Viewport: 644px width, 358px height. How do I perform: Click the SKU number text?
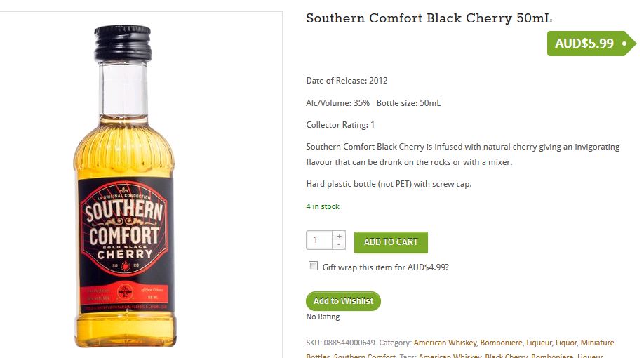click(x=349, y=343)
